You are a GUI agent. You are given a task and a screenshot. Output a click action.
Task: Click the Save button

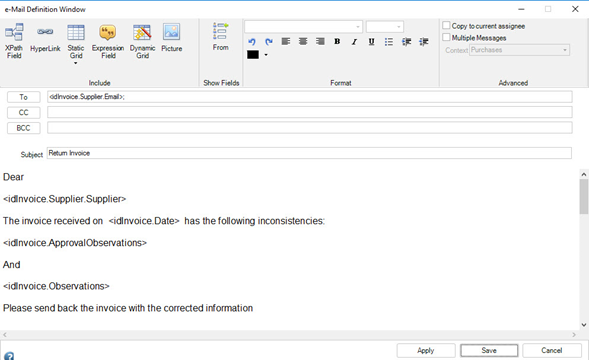coord(489,350)
